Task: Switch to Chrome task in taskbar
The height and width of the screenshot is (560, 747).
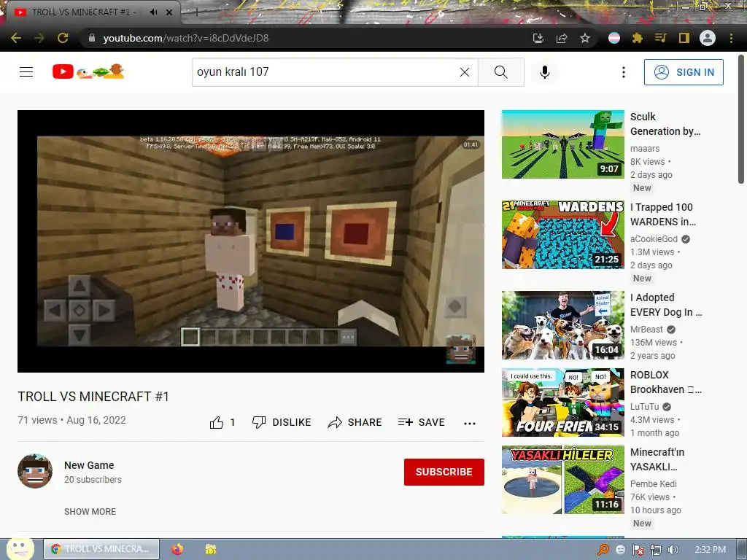Action: click(x=101, y=549)
